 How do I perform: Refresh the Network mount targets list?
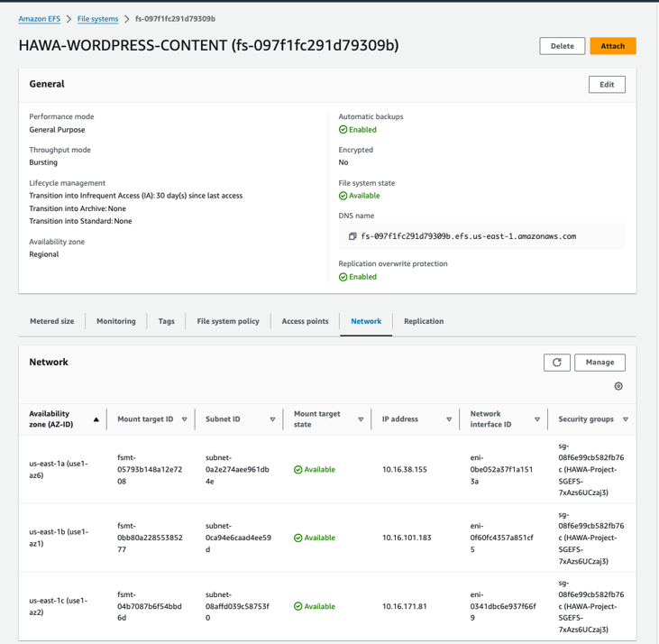coord(556,363)
